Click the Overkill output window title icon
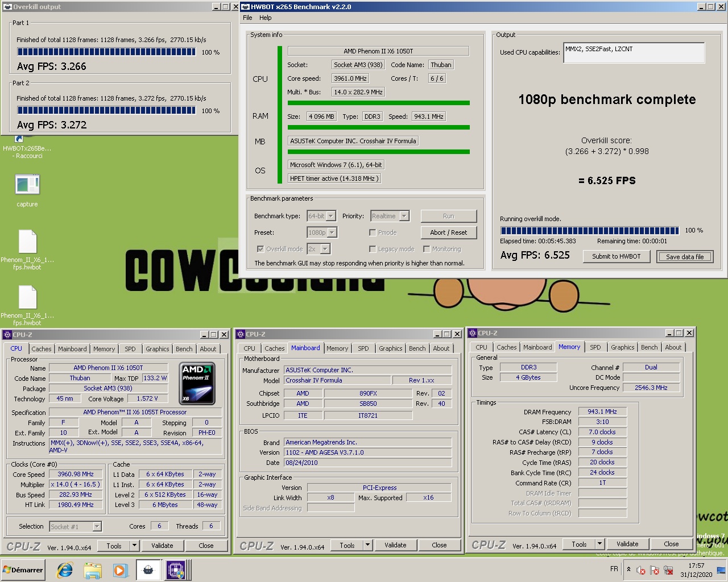This screenshot has height=582, width=728. (7, 7)
